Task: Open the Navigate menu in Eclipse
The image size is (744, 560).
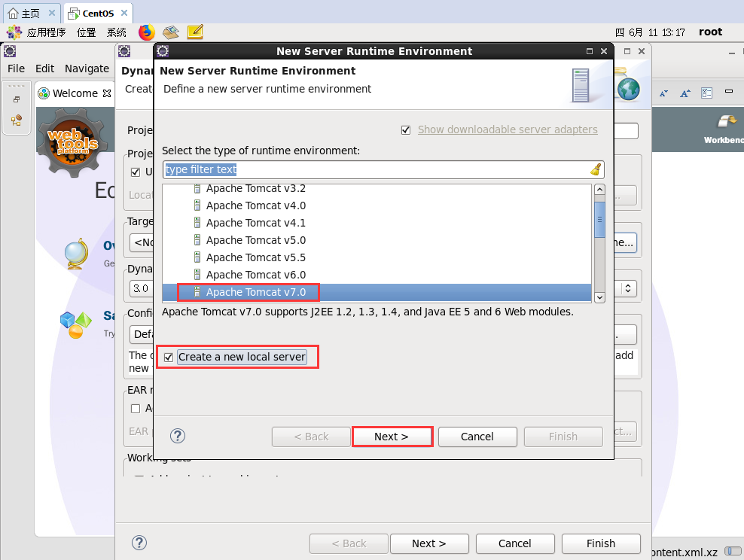Action: coord(87,68)
